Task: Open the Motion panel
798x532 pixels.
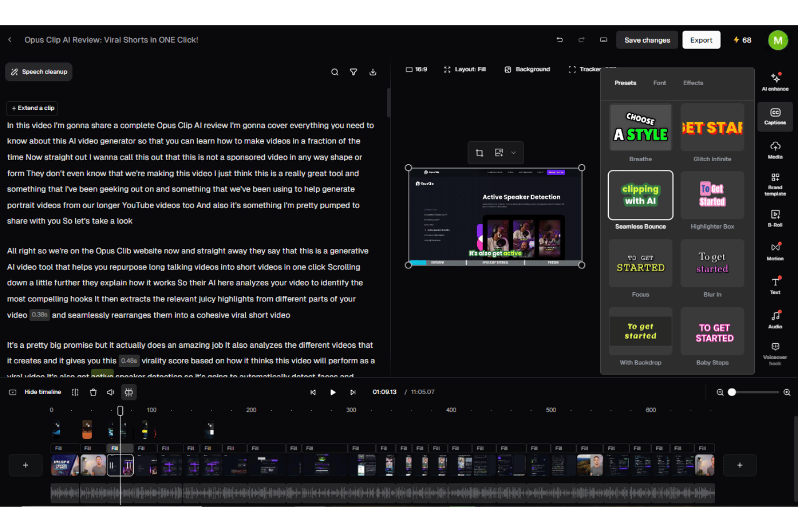Action: point(775,252)
